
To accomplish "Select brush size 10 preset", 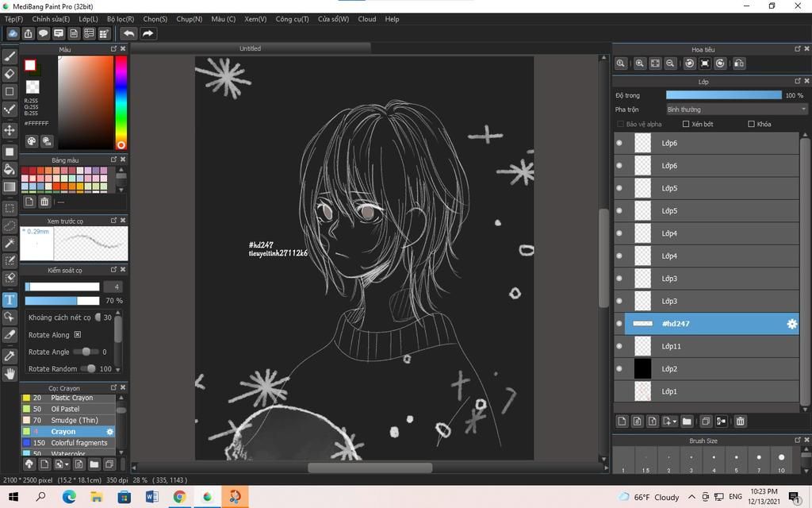I will [x=781, y=460].
